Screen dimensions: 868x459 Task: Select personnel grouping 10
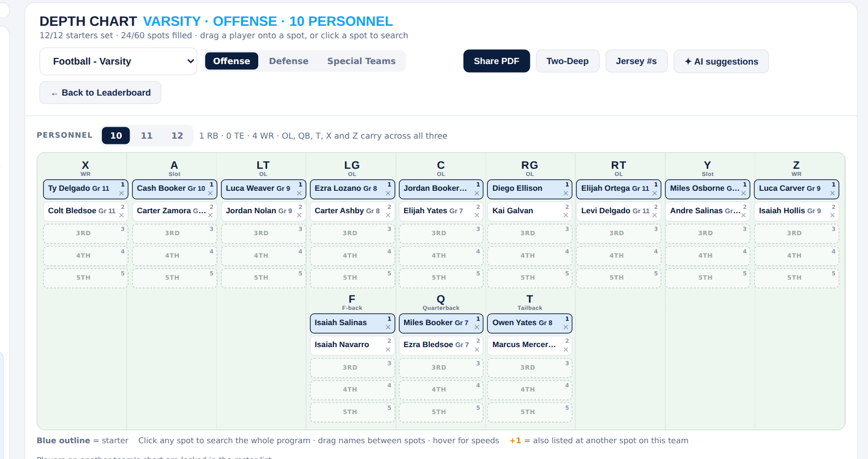[x=116, y=135]
